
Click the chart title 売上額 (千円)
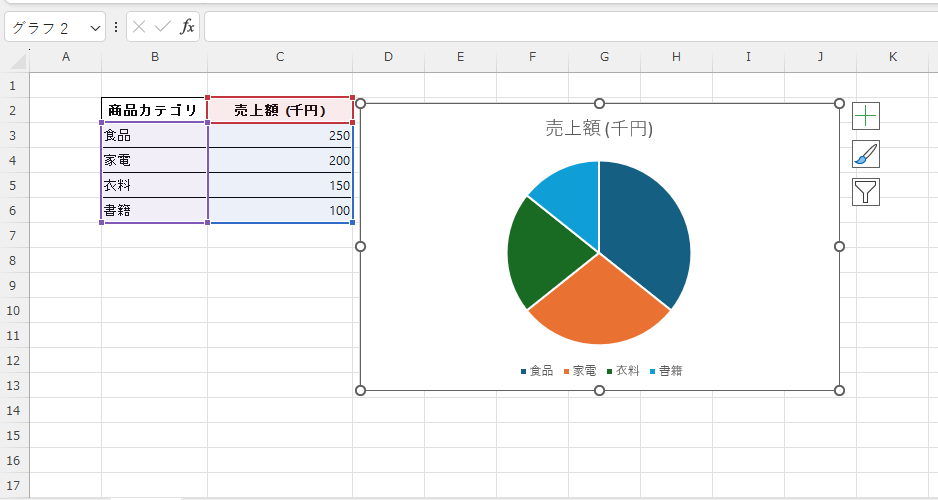click(x=599, y=128)
